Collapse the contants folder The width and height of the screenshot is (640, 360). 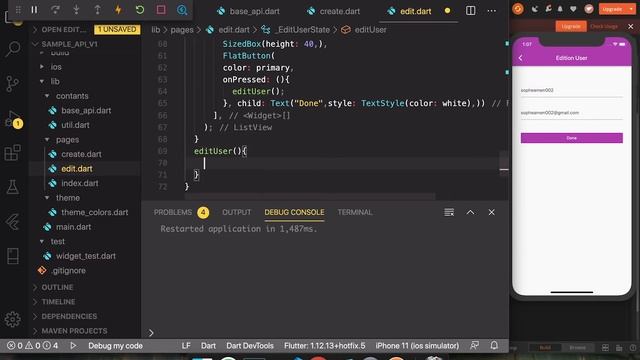click(72, 96)
